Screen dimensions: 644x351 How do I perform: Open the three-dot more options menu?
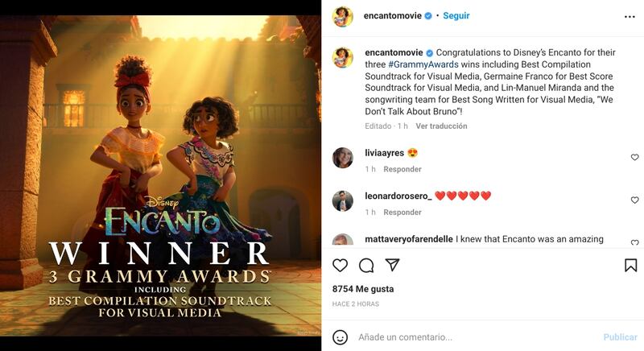pyautogui.click(x=630, y=17)
